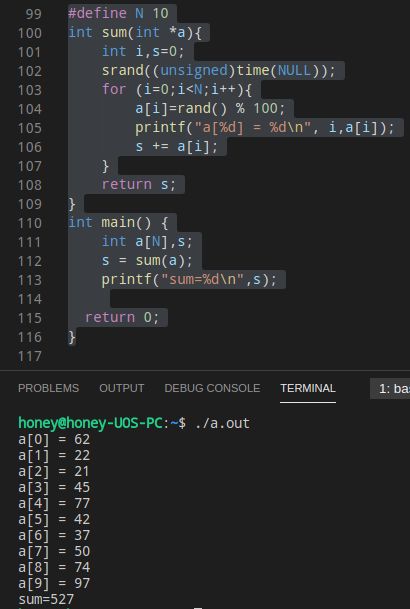Click 'int a[N],s;' declaration on line 111
The width and height of the screenshot is (410, 609).
click(x=147, y=242)
